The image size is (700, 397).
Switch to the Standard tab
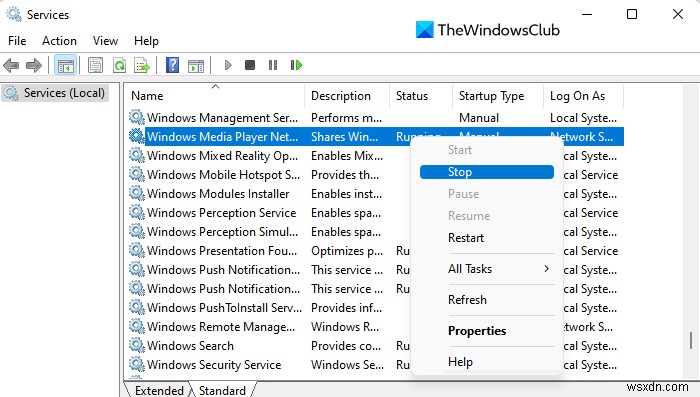click(x=222, y=390)
